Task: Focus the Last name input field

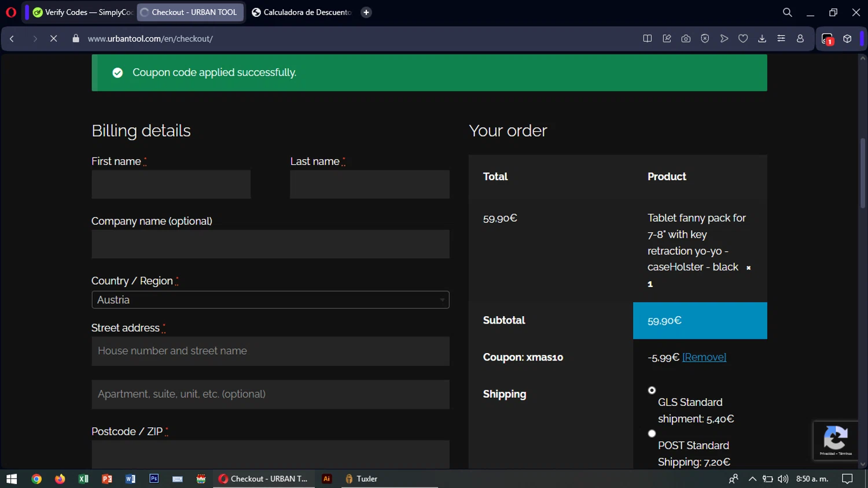Action: coord(370,184)
